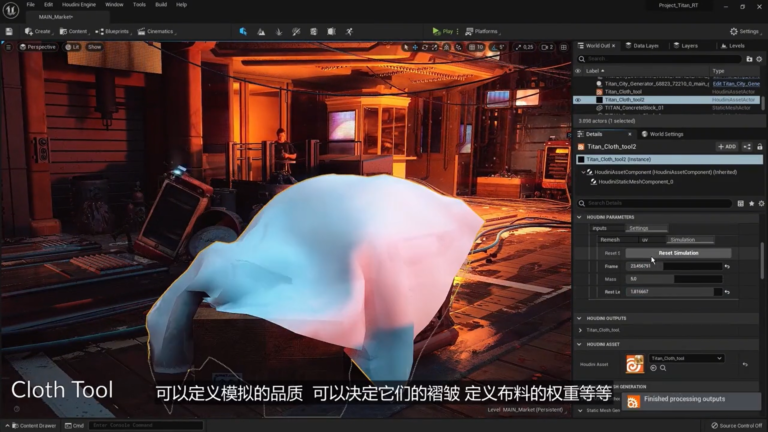The width and height of the screenshot is (768, 432).
Task: Toggle surface snapping in viewport toolbar
Action: click(458, 47)
